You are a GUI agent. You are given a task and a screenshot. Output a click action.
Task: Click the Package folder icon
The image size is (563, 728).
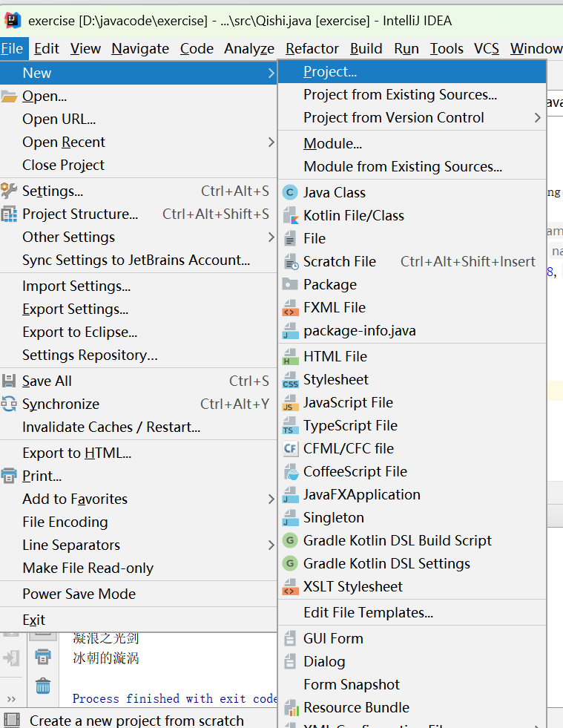click(290, 284)
